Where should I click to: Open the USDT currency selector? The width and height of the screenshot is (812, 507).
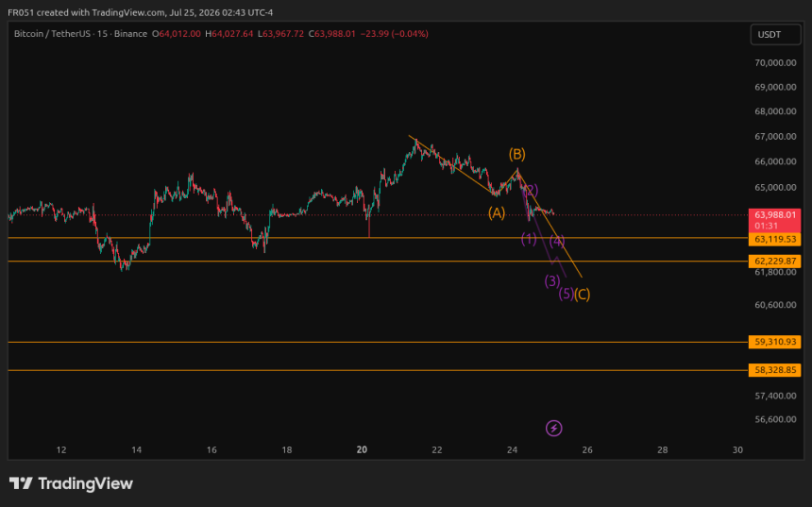[x=775, y=35]
